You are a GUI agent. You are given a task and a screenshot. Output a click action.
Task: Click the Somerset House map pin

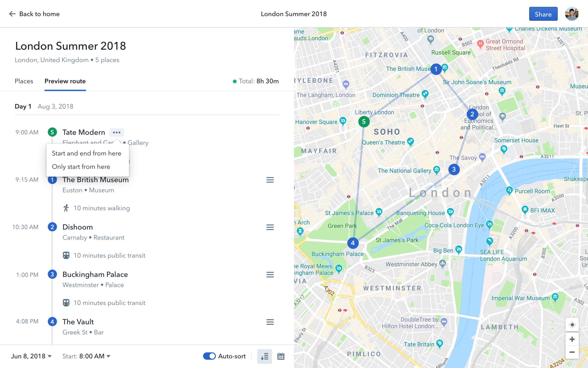(x=504, y=150)
